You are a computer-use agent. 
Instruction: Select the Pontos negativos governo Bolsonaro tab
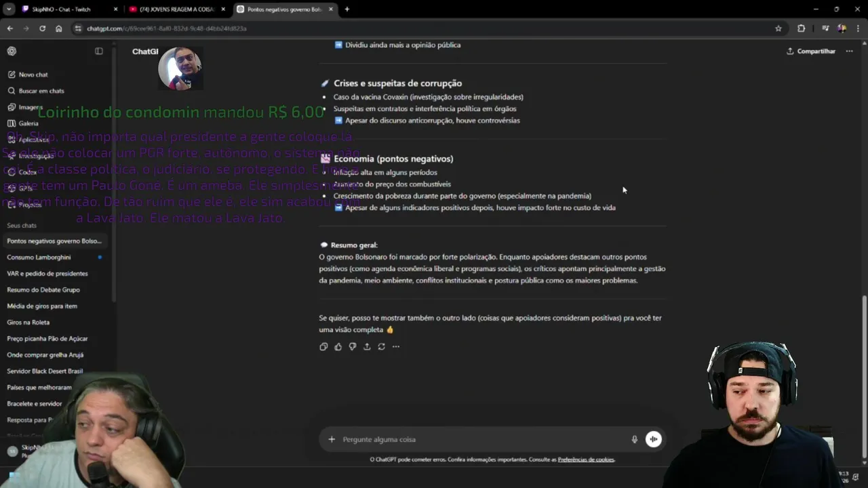[x=284, y=9]
